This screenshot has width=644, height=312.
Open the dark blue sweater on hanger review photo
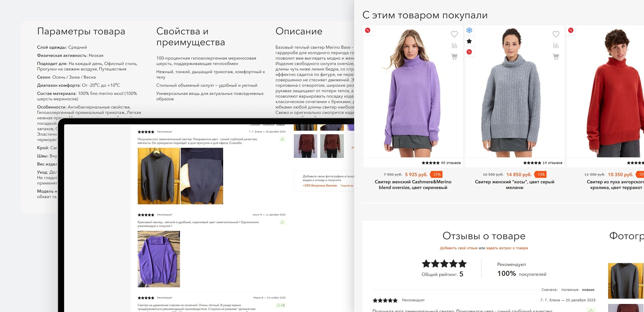point(159,176)
